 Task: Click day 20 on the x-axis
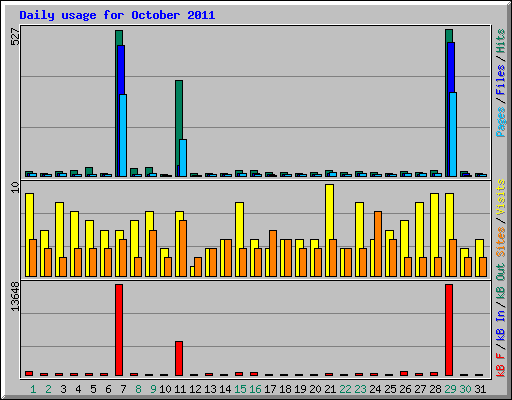(x=315, y=389)
